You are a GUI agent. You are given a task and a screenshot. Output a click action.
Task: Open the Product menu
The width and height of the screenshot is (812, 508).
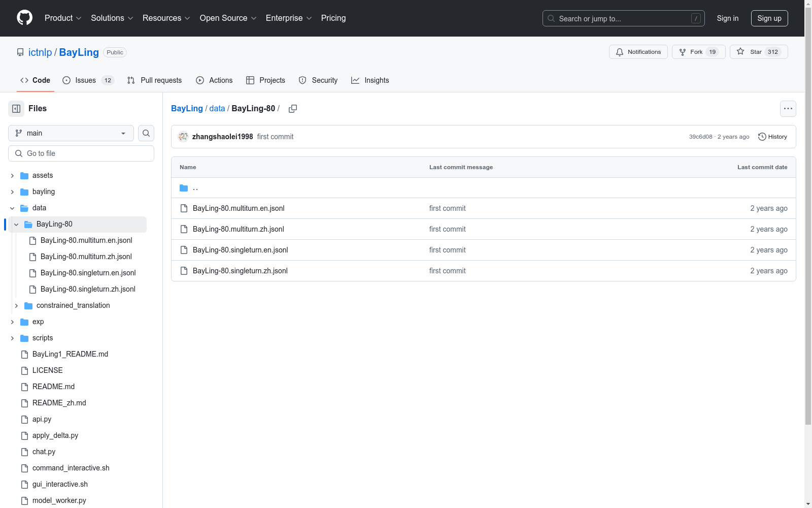pos(63,18)
